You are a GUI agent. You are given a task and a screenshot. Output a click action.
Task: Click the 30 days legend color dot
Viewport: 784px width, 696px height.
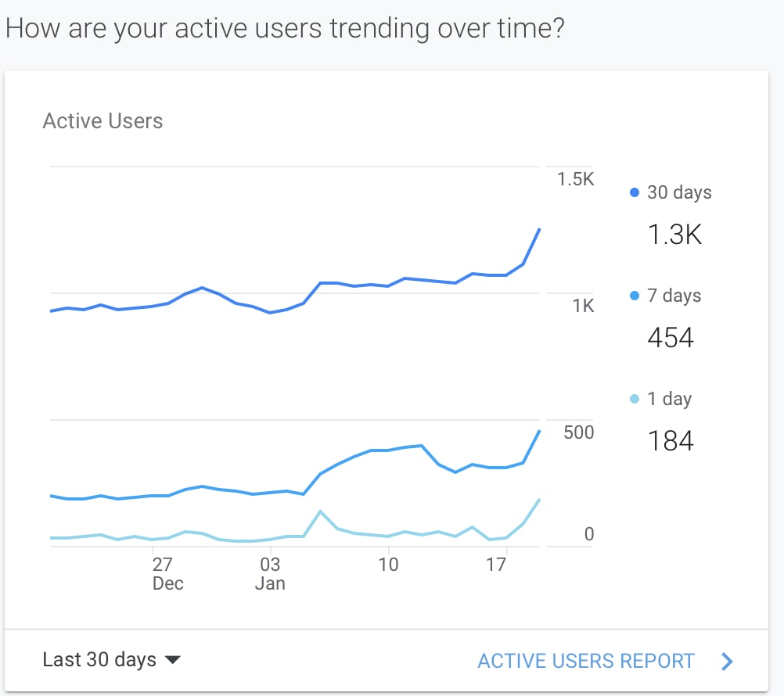[635, 192]
